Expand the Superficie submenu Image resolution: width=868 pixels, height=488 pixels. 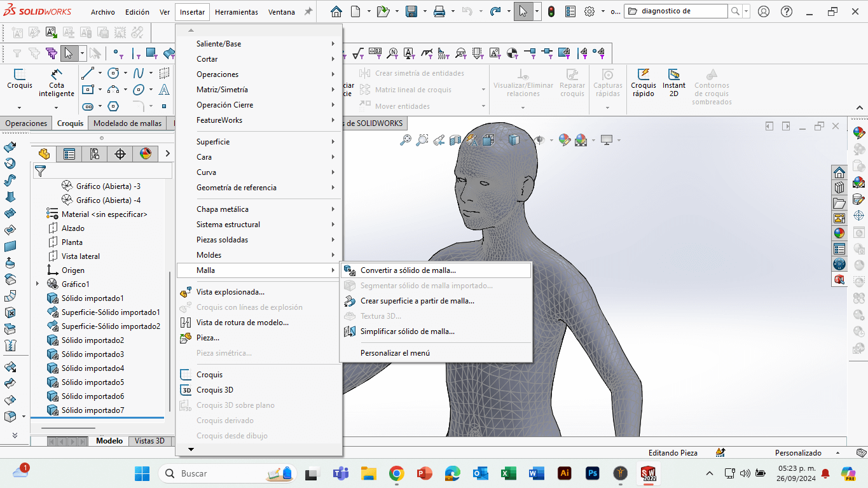tap(259, 142)
